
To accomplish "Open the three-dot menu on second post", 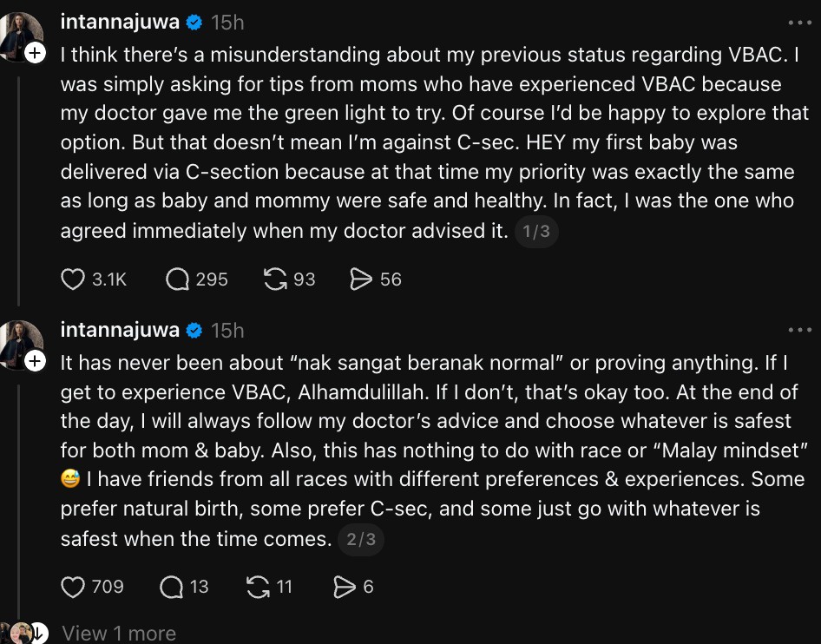I will tap(800, 330).
